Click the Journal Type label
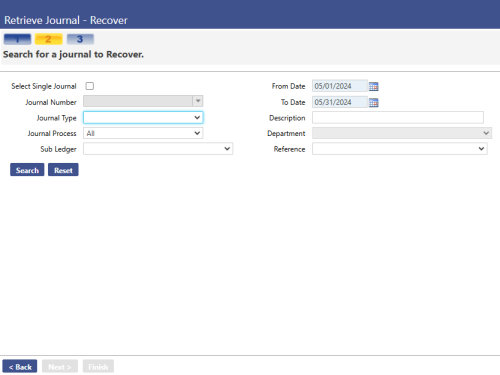The image size is (500, 375). tap(56, 118)
